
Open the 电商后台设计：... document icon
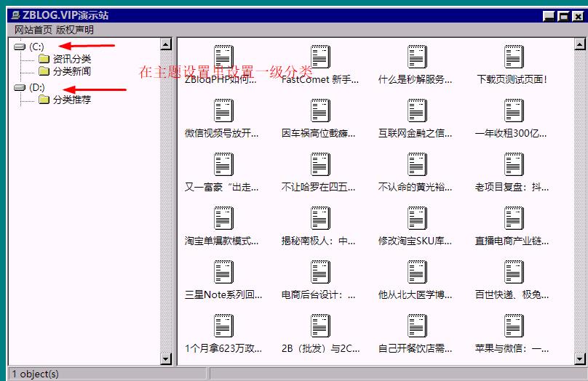[320, 272]
